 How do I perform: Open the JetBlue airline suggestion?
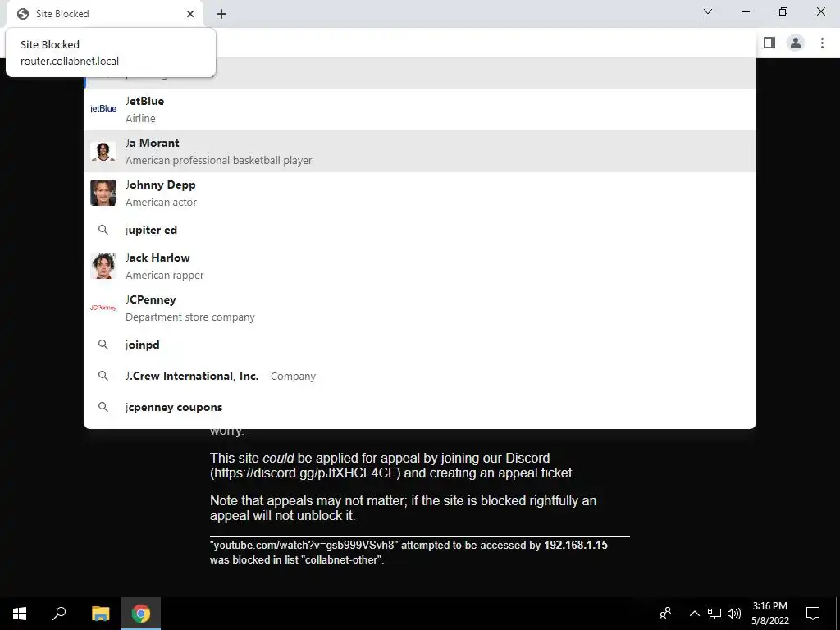point(419,109)
